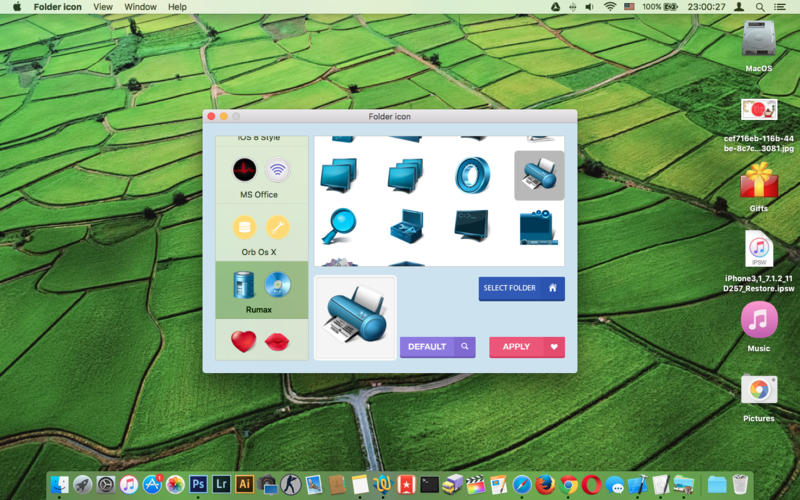The height and width of the screenshot is (500, 800).
Task: Choose the Rumax icon set in sidebar
Action: tap(261, 290)
